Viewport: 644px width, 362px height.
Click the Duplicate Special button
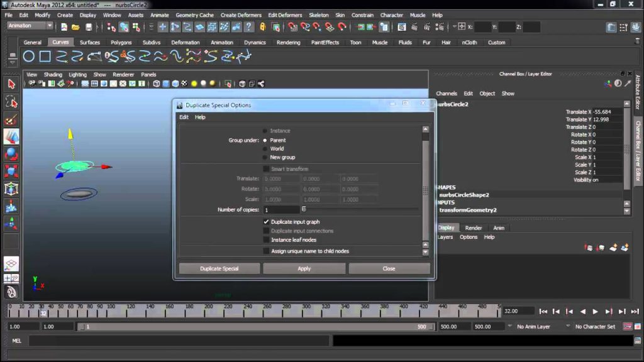click(219, 268)
